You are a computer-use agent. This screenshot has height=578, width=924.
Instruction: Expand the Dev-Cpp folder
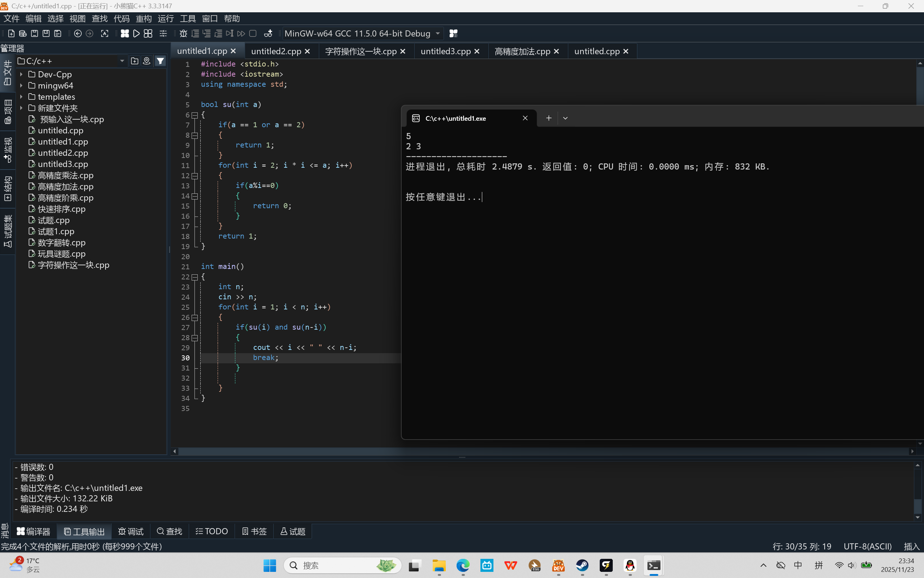pyautogui.click(x=21, y=74)
